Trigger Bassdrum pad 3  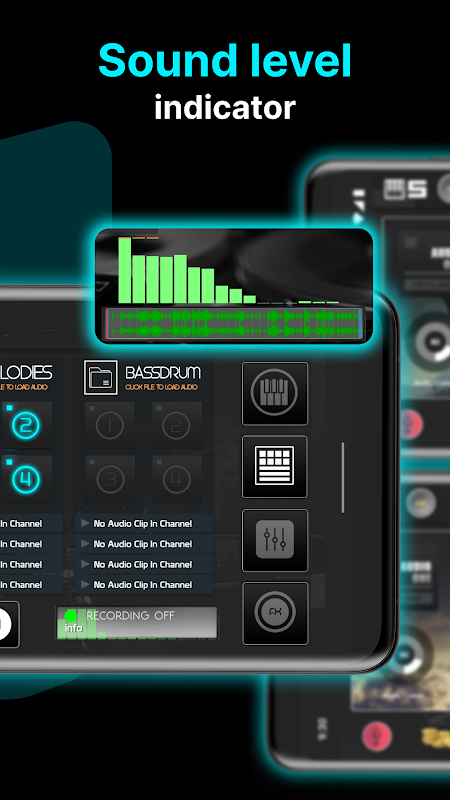tap(110, 479)
